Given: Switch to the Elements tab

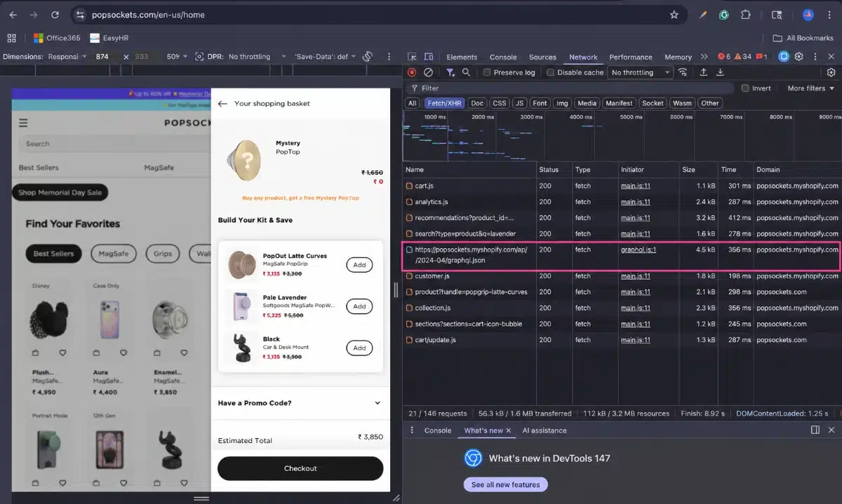Looking at the screenshot, I should tap(462, 57).
